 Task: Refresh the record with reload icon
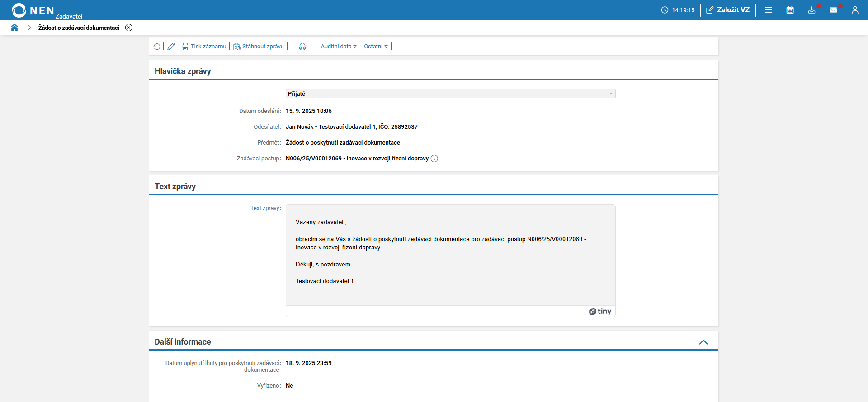point(156,47)
